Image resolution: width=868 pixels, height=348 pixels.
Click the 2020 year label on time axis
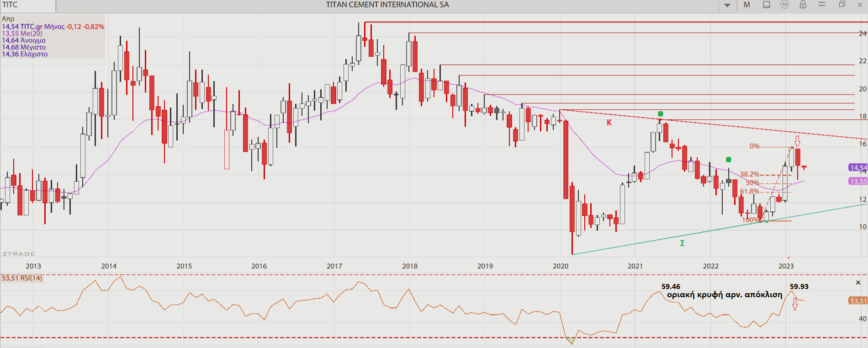pyautogui.click(x=561, y=266)
